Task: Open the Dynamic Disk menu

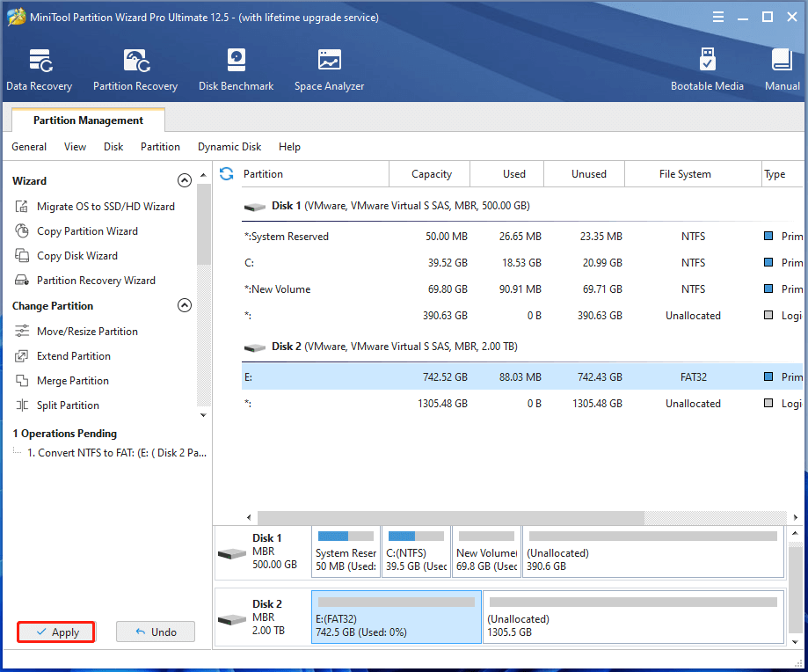Action: [x=229, y=147]
